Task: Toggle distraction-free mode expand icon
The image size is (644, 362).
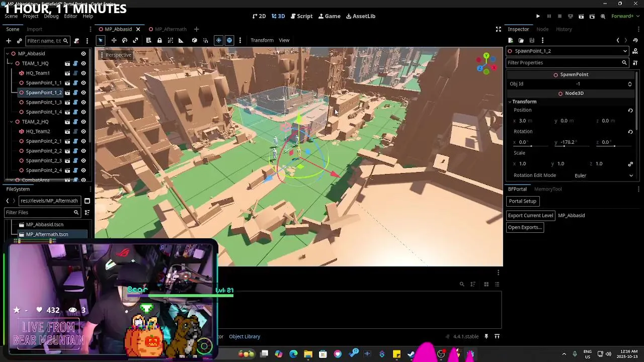Action: [x=499, y=29]
